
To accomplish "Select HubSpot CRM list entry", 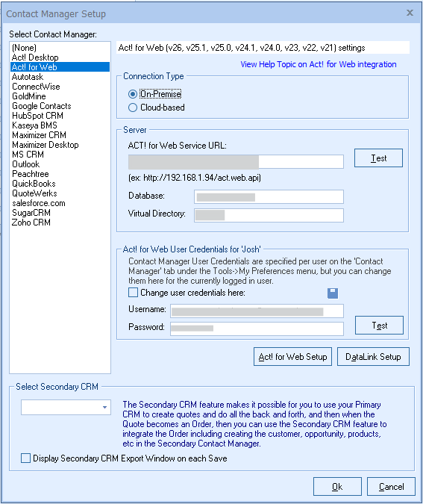I will 60,116.
